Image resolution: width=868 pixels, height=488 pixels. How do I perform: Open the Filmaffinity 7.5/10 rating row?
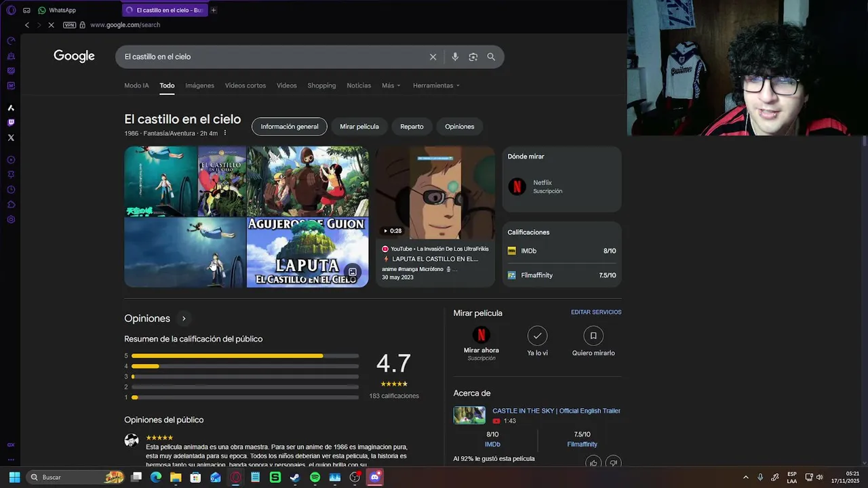561,275
